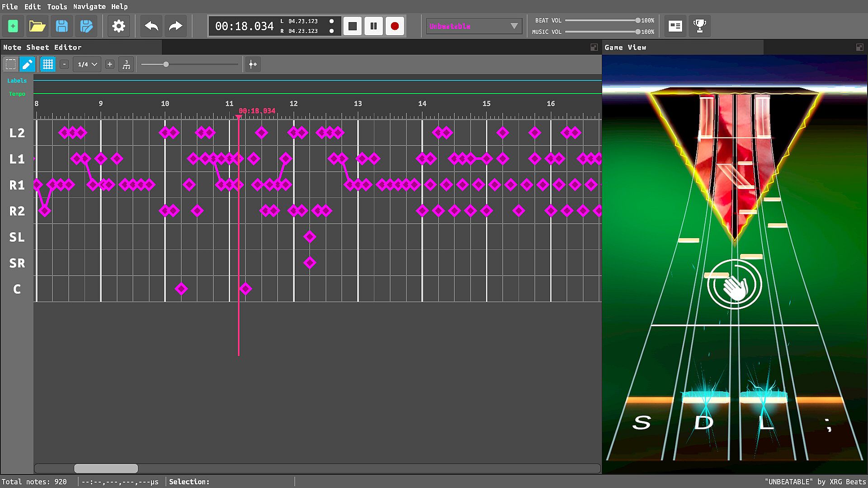Open settings with the gear icon
The image size is (868, 488).
118,26
